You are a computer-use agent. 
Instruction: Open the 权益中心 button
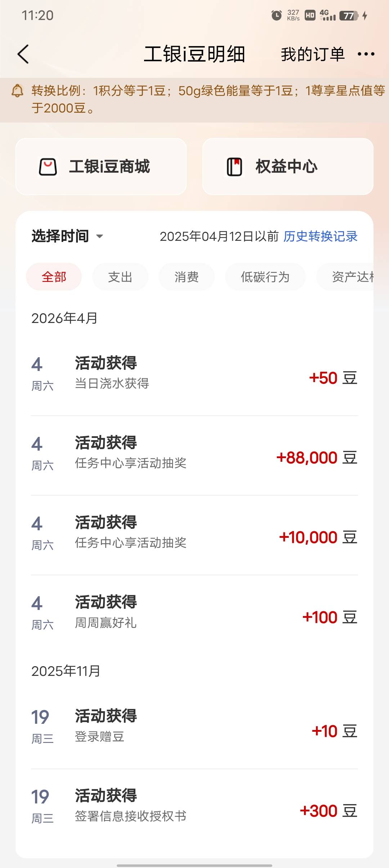pos(288,167)
